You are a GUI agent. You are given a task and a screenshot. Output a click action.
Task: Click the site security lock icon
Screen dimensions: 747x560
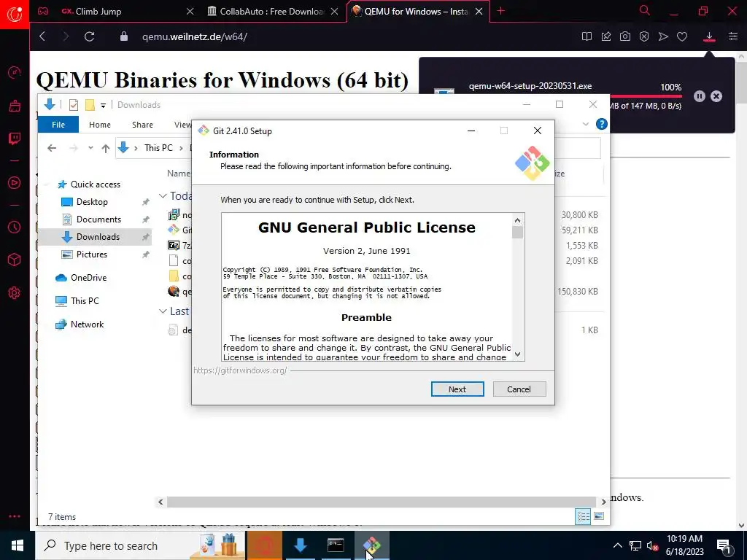[124, 36]
